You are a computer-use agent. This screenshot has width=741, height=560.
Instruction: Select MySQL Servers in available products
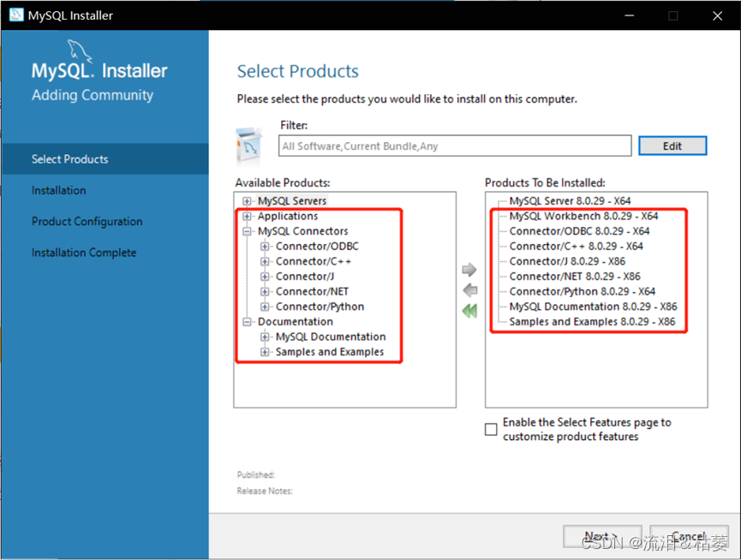tap(292, 201)
